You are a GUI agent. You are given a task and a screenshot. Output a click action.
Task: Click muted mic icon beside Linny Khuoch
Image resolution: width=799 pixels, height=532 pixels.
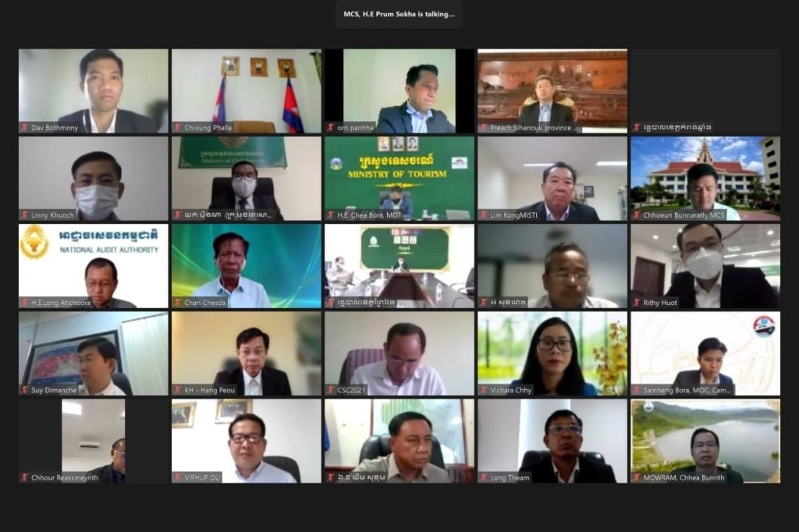[x=24, y=215]
